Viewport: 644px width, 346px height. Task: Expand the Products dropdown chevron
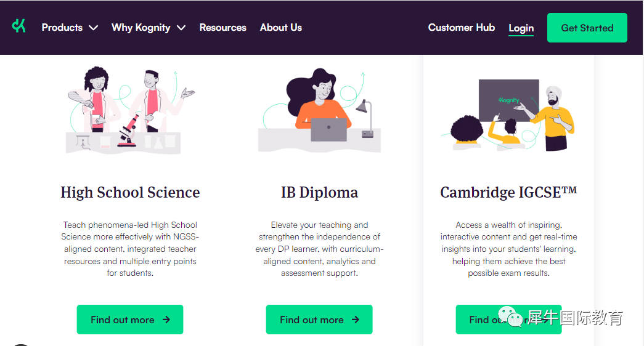94,28
